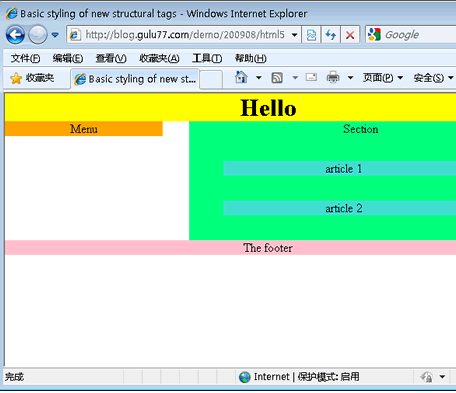Click the Section text
The width and height of the screenshot is (456, 393).
pyautogui.click(x=361, y=129)
